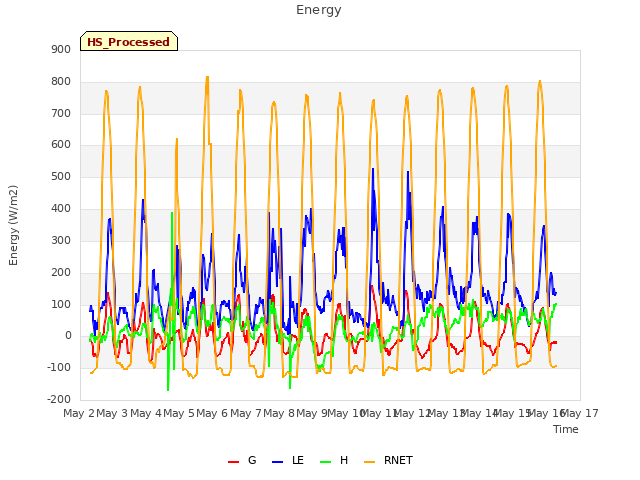This screenshot has width=640, height=480.
Task: Click the highest RNET peak near May 6
Action: [x=207, y=77]
